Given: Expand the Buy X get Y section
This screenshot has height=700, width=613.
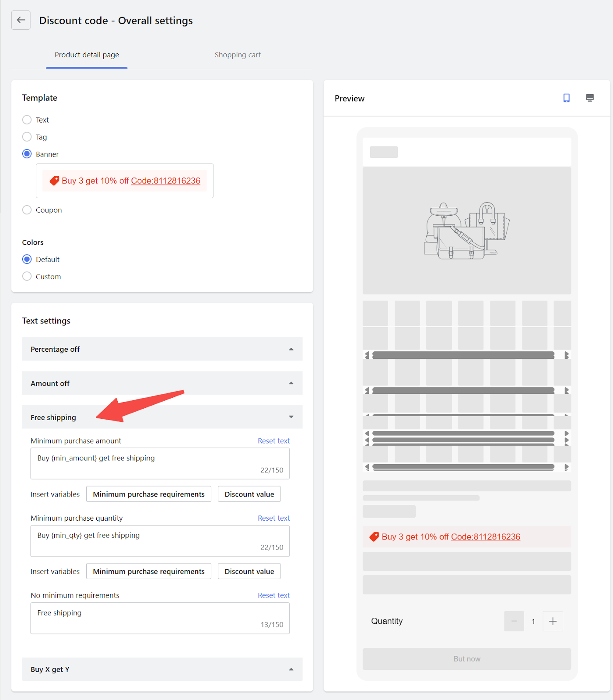Looking at the screenshot, I should pyautogui.click(x=162, y=669).
